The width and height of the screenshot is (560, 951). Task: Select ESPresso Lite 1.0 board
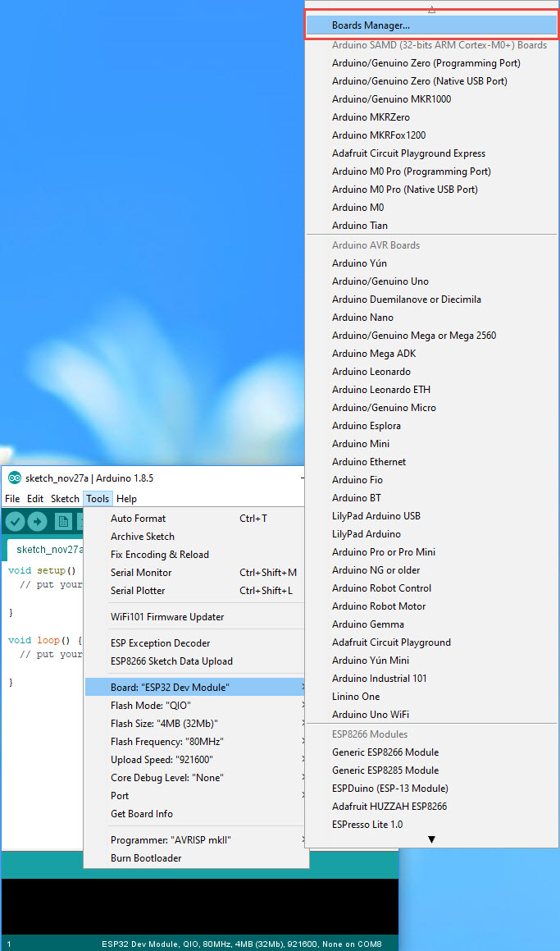[x=431, y=825]
